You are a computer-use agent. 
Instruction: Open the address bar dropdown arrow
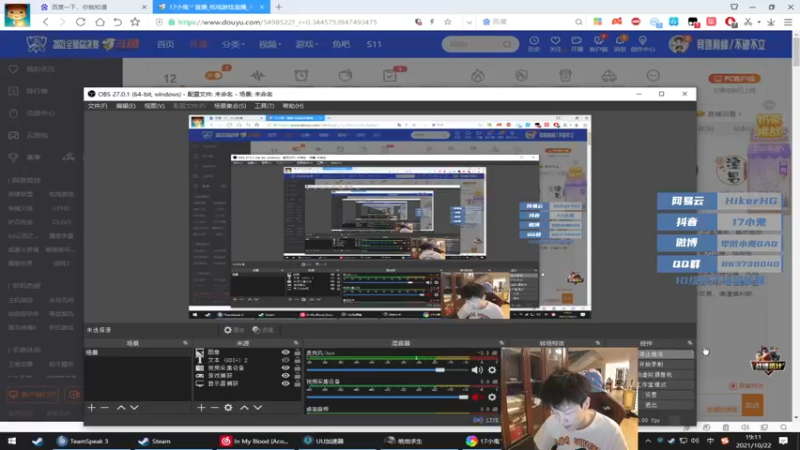(469, 22)
